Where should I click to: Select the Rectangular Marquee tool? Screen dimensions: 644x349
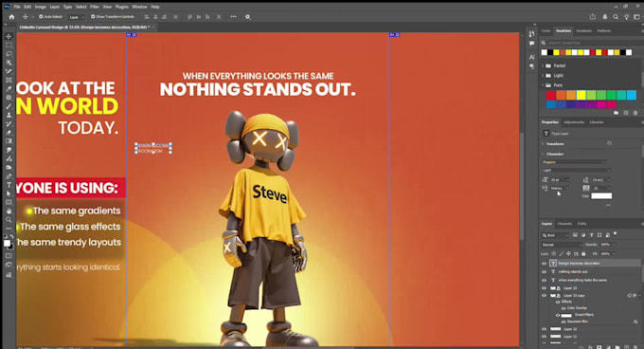[9, 46]
